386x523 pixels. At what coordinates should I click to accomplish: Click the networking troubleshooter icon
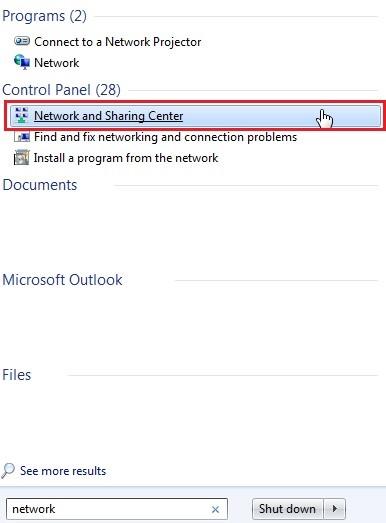click(22, 137)
